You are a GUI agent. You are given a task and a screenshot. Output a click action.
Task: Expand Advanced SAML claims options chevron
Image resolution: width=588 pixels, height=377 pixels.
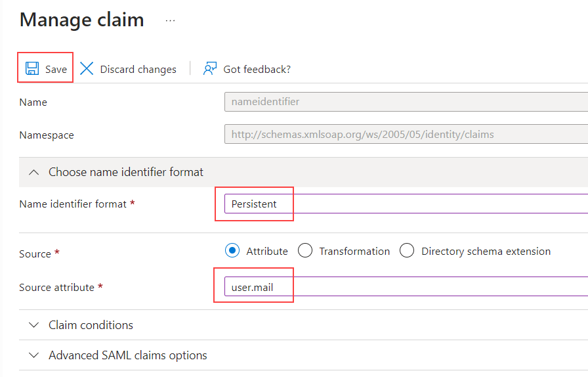click(x=33, y=355)
